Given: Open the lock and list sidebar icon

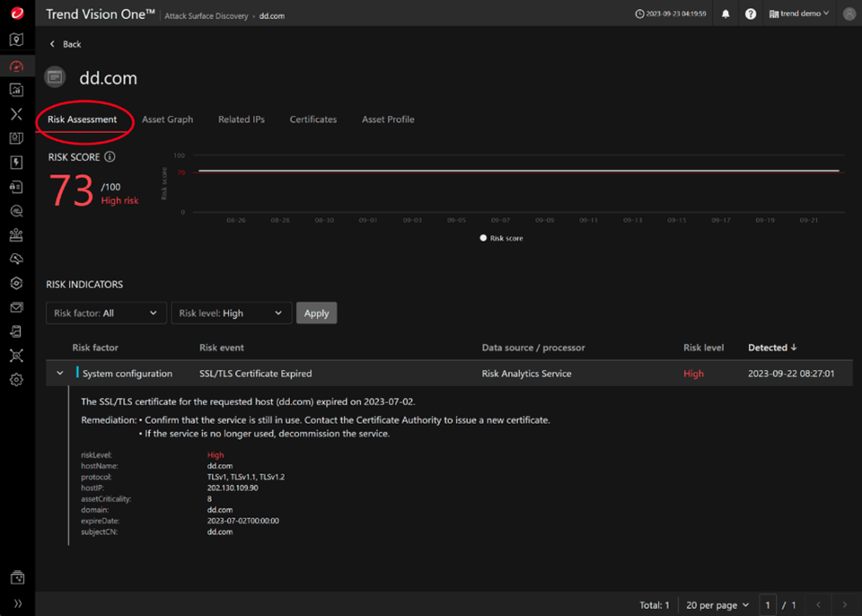Looking at the screenshot, I should (x=16, y=187).
